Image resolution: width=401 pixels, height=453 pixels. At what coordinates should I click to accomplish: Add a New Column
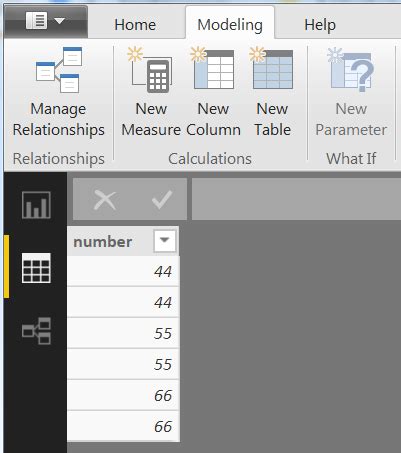213,92
